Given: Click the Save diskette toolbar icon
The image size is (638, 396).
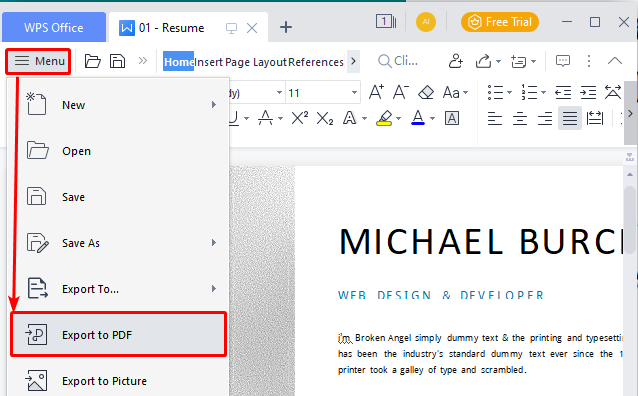Looking at the screenshot, I should (x=117, y=61).
